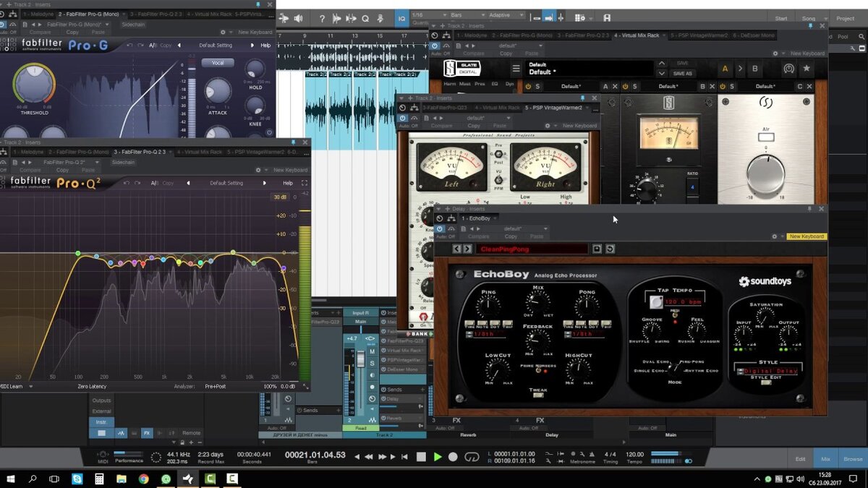Viewport: 868px width, 488px height.
Task: Click the EchoBoy Feedback knob
Action: coord(538,341)
